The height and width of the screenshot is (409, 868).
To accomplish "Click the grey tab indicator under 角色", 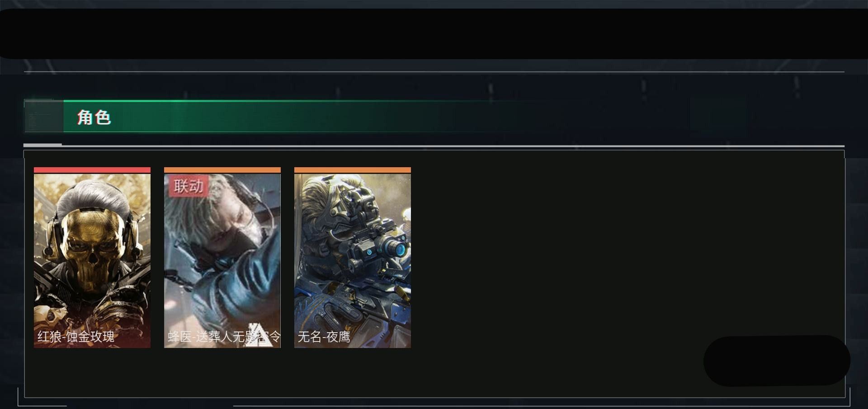I will 42,145.
